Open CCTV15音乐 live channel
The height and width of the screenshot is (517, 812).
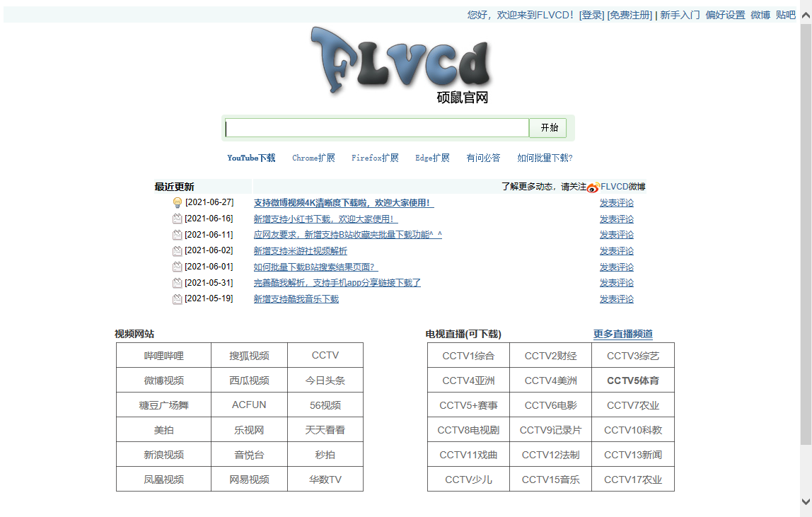click(x=550, y=480)
